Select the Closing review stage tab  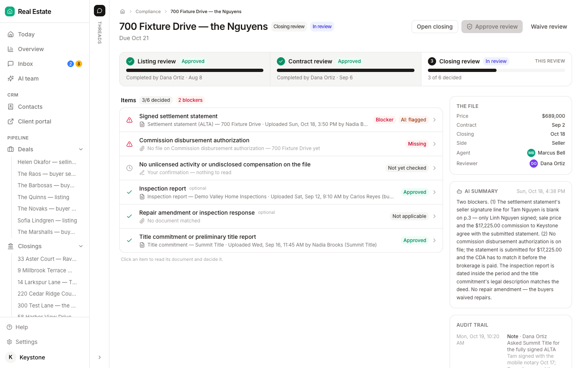click(497, 69)
